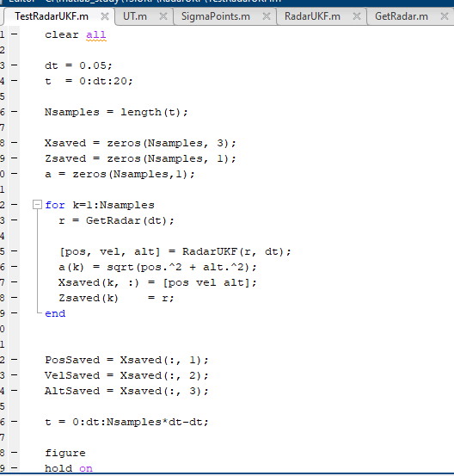Collapse the for k=1:Nsamples loop

click(37, 205)
